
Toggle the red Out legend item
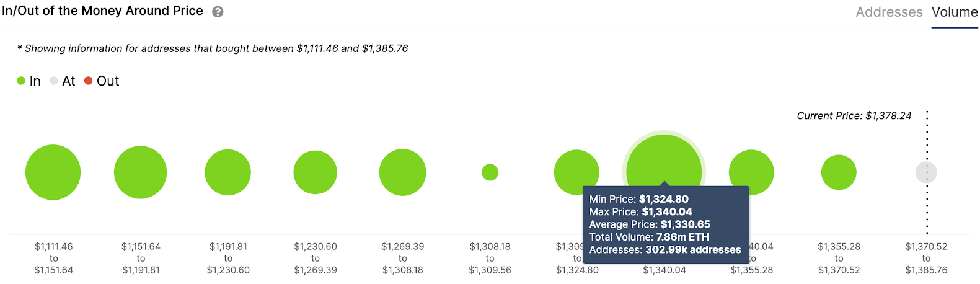click(x=102, y=81)
